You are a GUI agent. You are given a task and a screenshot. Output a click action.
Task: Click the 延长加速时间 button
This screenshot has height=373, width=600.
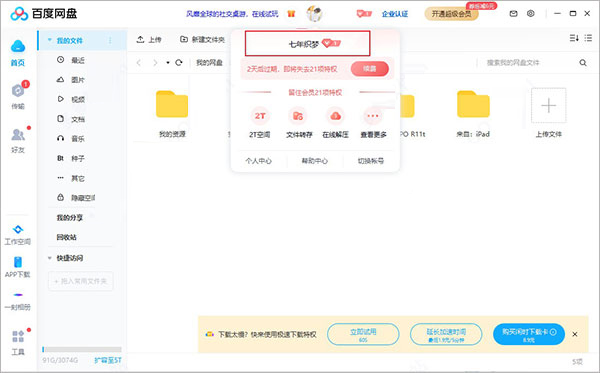point(446,334)
